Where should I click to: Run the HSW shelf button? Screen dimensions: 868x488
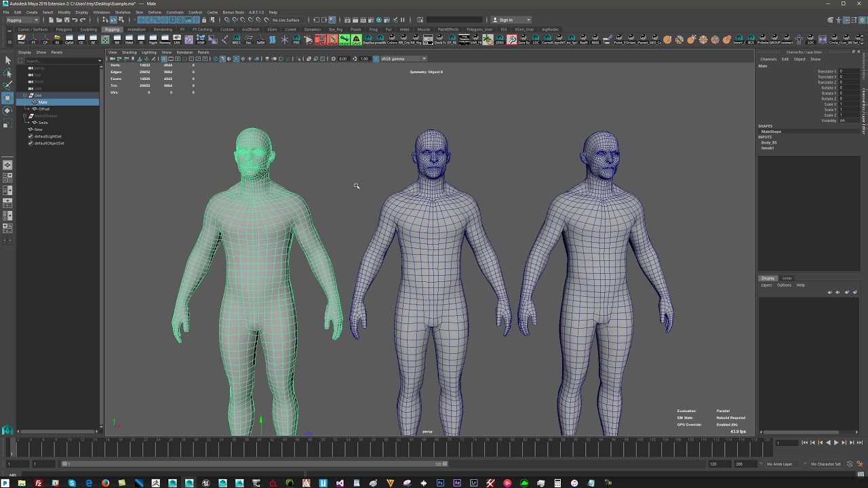[200, 40]
